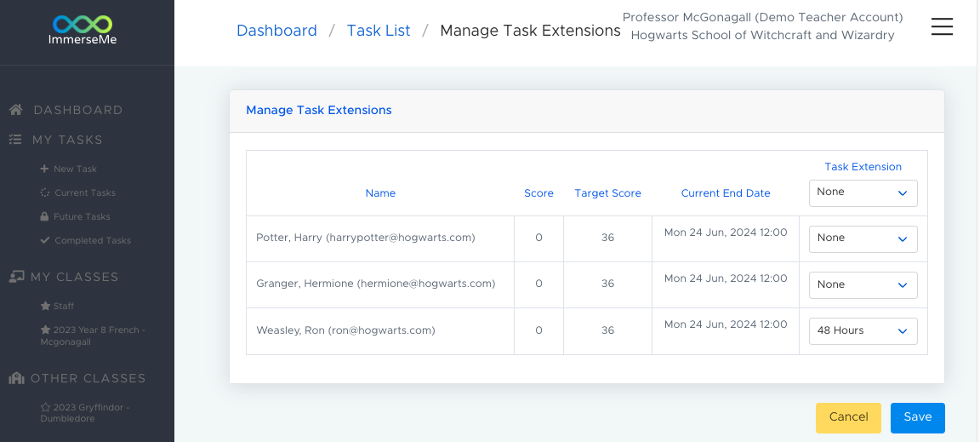Image resolution: width=980 pixels, height=442 pixels.
Task: Click Manage Task Extensions breadcrumb text
Action: (531, 30)
